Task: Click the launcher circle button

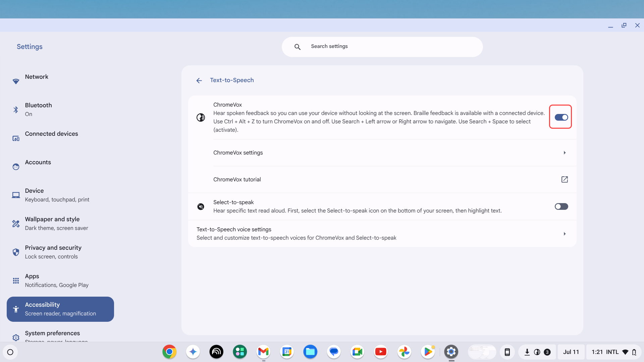Action: pyautogui.click(x=10, y=352)
